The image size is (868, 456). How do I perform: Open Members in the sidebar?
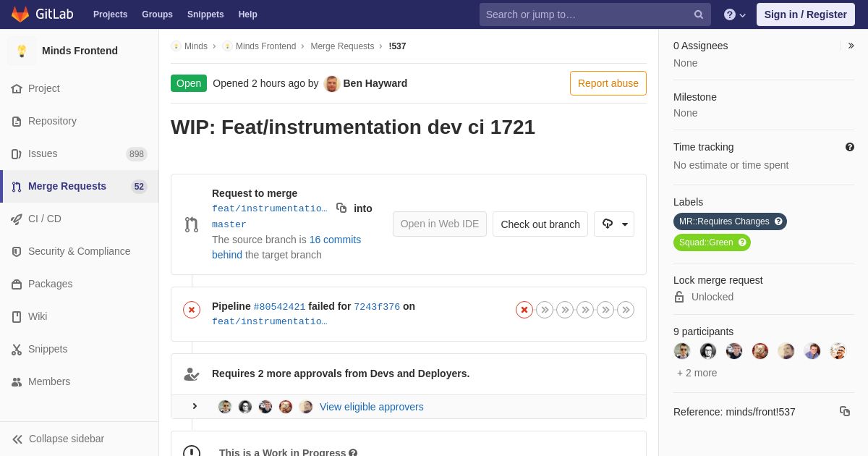(x=80, y=381)
